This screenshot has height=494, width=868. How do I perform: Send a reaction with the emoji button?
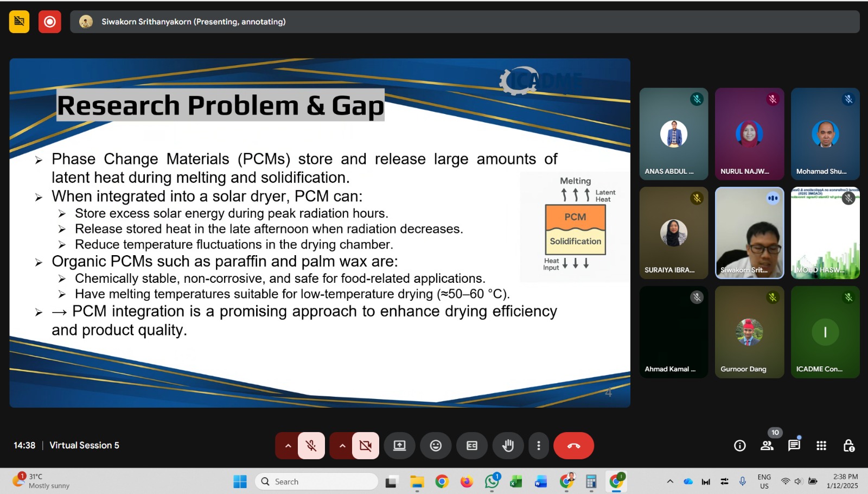(436, 446)
